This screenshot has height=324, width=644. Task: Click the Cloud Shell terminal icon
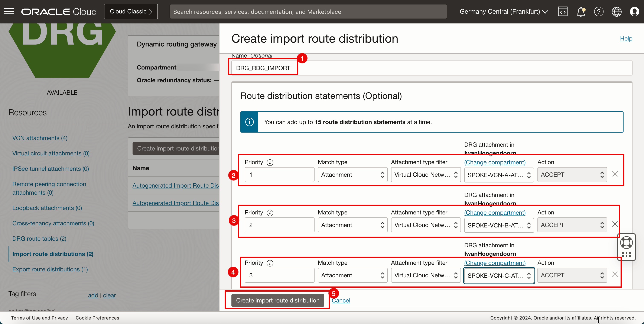click(563, 11)
